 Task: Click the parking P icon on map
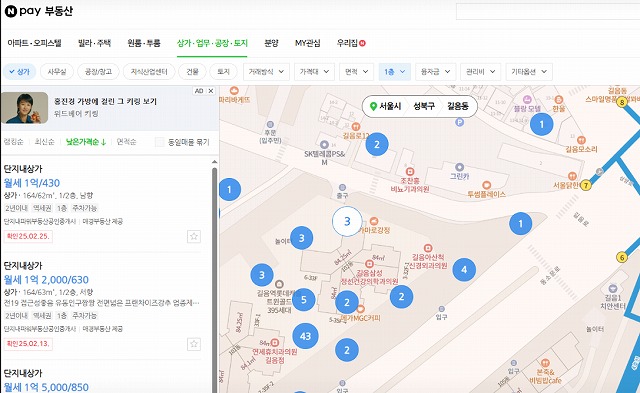coord(460,122)
